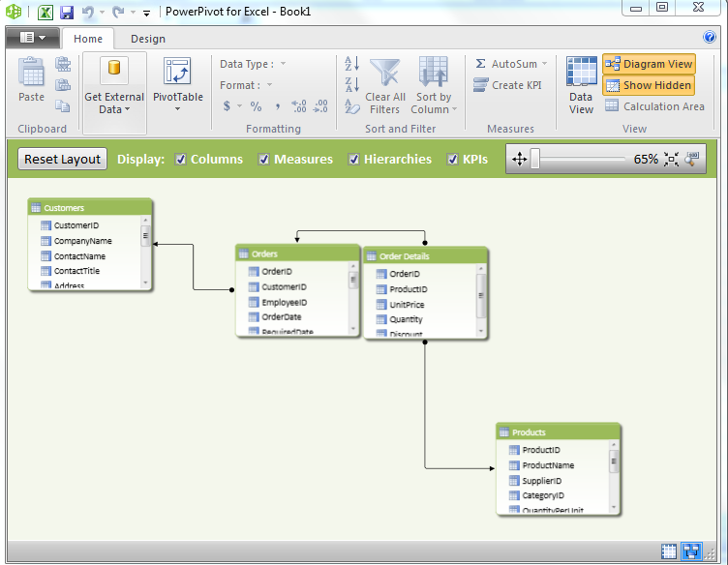Apply thousands separator comma format
The image size is (728, 565).
click(278, 107)
